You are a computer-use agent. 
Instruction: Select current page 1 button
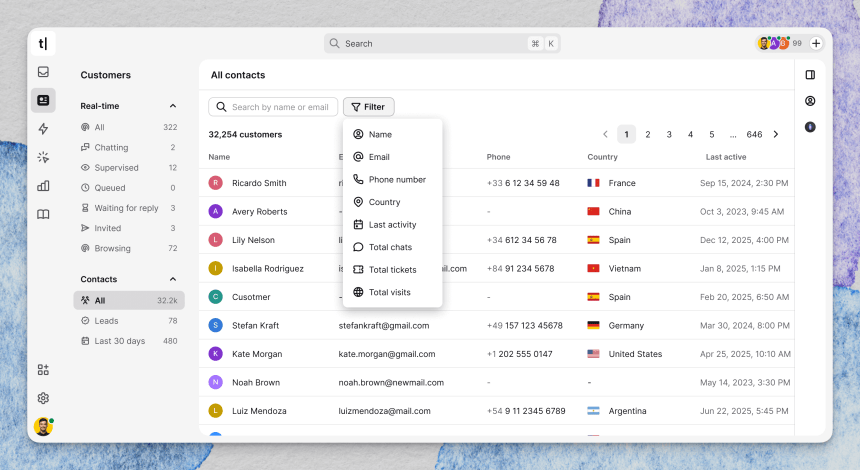[626, 134]
